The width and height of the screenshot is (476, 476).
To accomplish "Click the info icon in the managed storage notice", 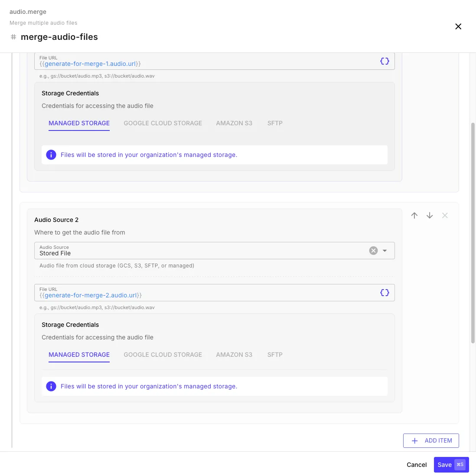I will pos(51,155).
